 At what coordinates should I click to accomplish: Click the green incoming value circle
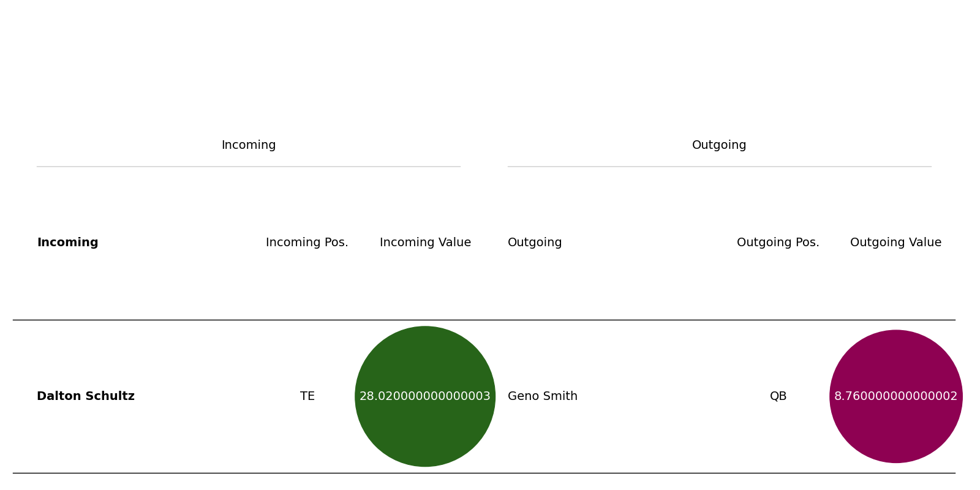click(x=425, y=396)
